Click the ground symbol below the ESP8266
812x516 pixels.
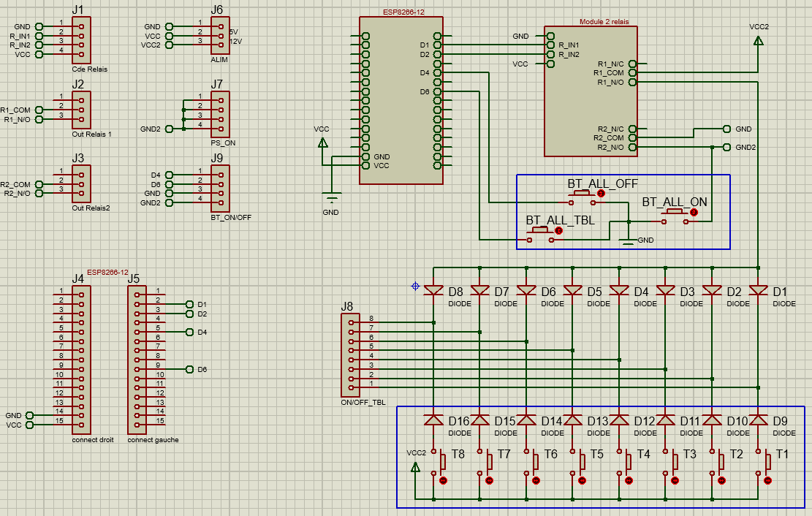(331, 197)
